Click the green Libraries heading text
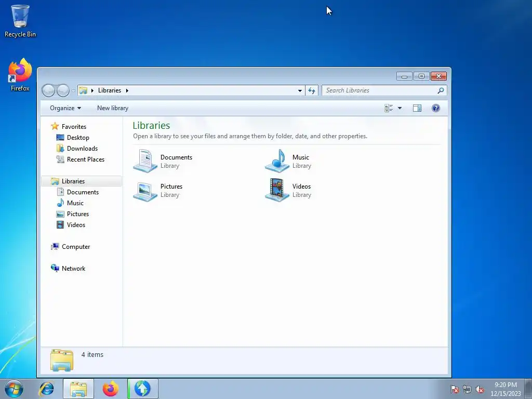 click(151, 126)
